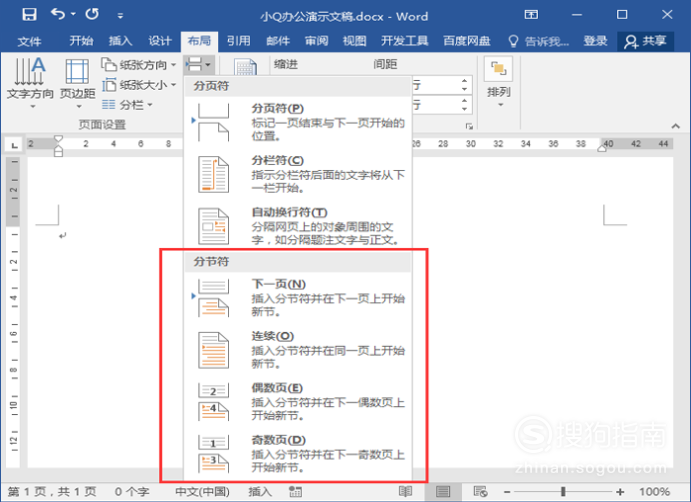The width and height of the screenshot is (691, 502).
Task: Open the Quick Access Toolbar customize arrow
Action: 120,16
